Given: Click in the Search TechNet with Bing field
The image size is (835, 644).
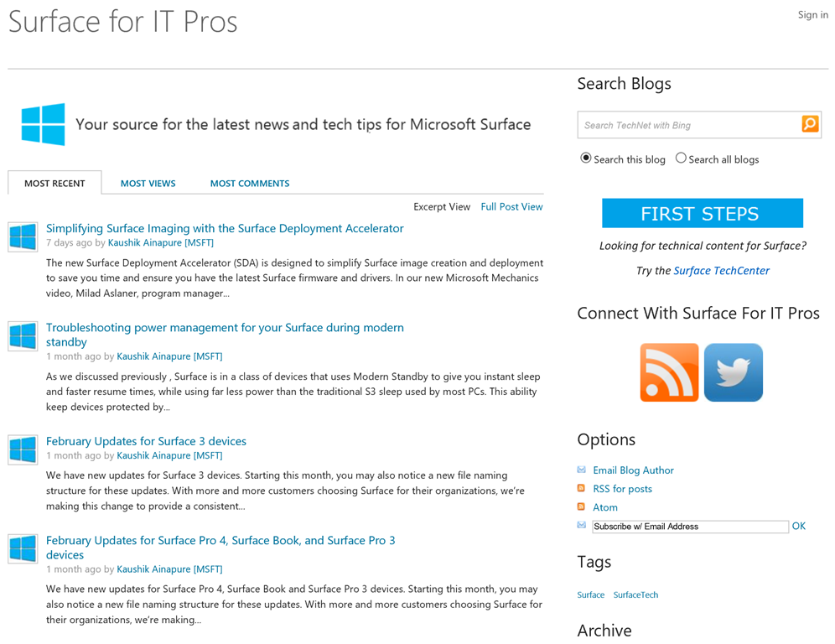Looking at the screenshot, I should point(687,125).
